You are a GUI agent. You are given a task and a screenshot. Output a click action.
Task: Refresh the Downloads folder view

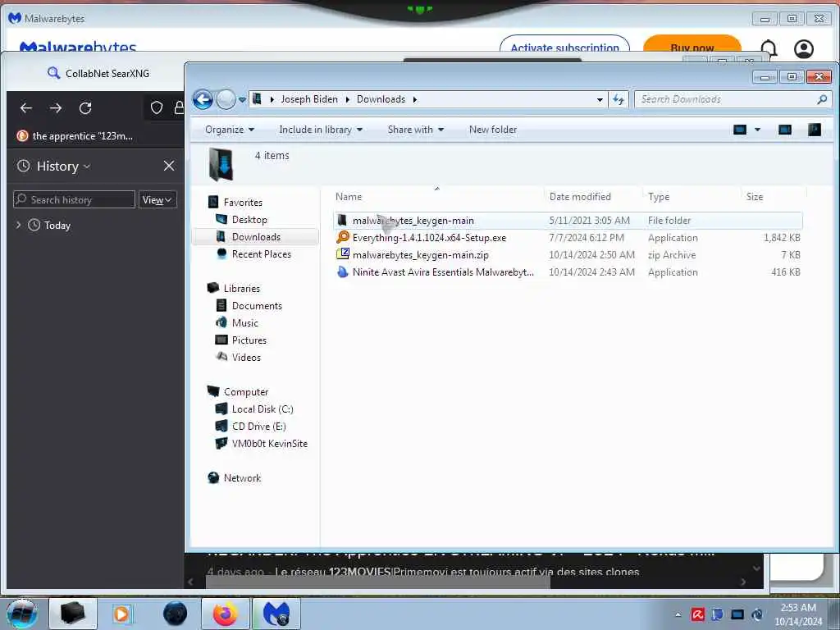(x=619, y=99)
